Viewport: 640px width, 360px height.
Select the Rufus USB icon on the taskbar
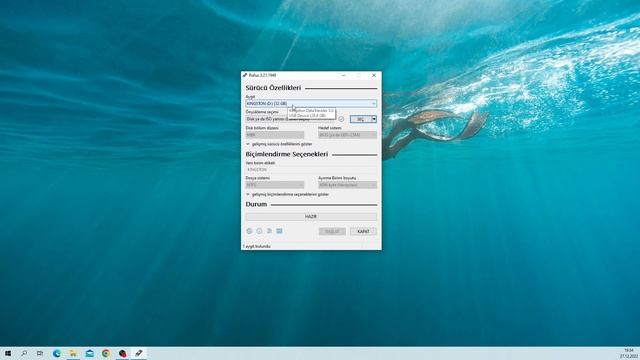139,353
